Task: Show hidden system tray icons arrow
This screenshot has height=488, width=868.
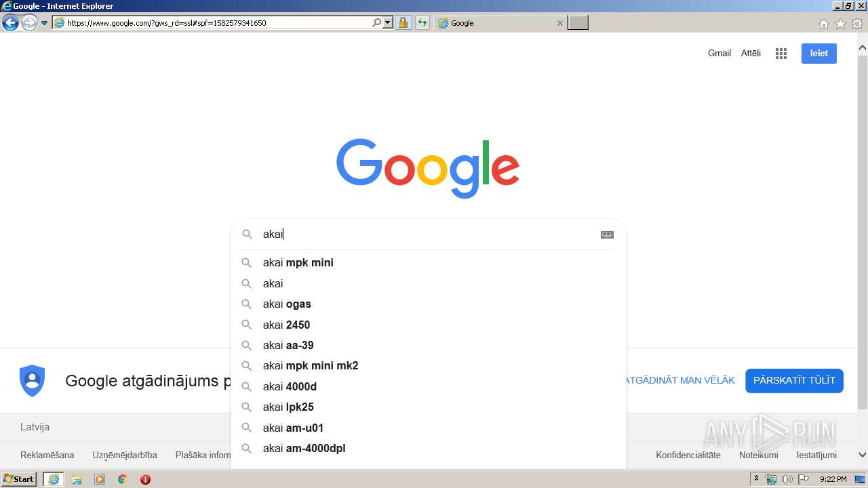Action: pos(756,479)
